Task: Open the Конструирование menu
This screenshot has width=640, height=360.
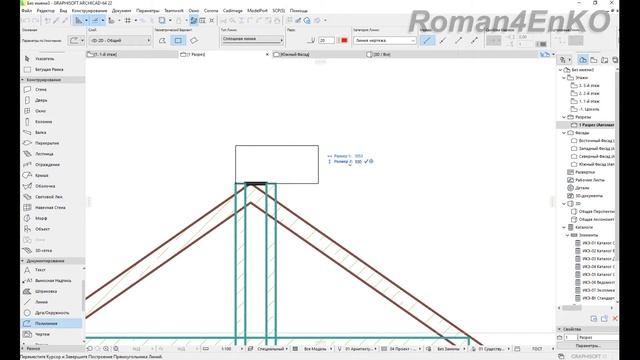Action: pyautogui.click(x=89, y=11)
